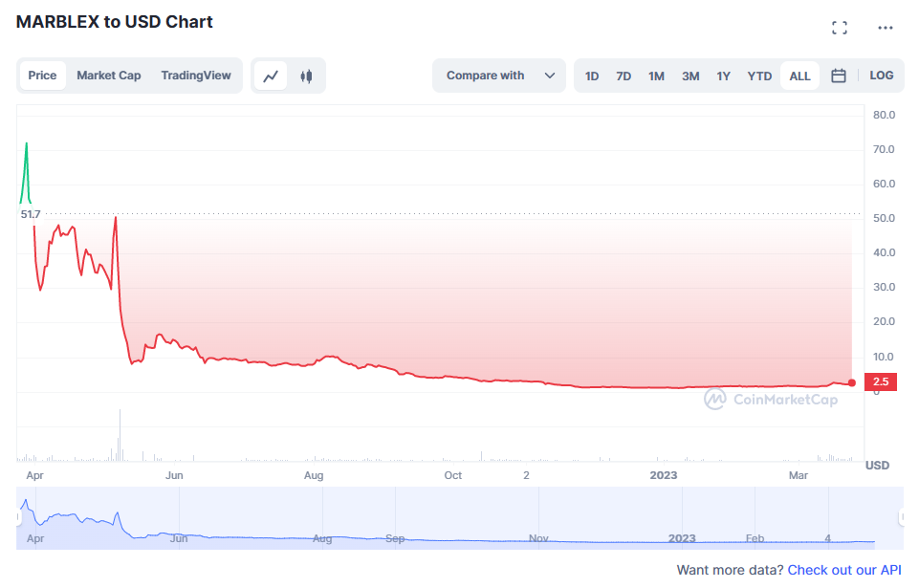Click the Sep label in range navigator

[x=395, y=538]
